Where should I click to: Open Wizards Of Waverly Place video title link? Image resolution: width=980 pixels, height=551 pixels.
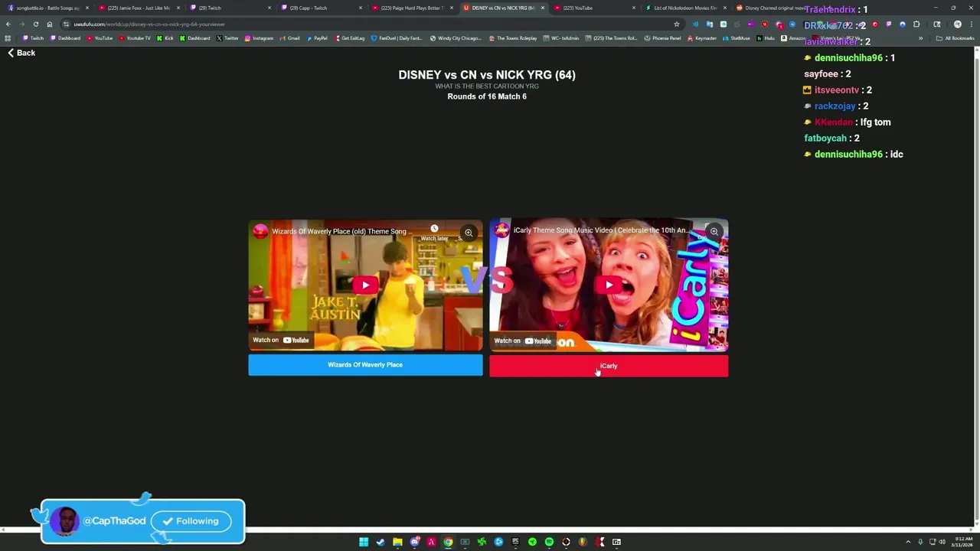pos(342,231)
